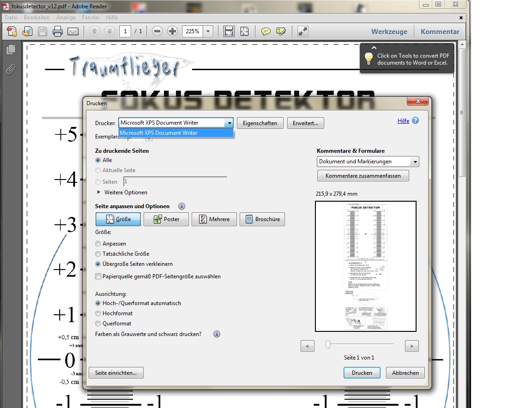This screenshot has height=408, width=532.
Task: Expand Weitere Optionen disclosure triangle
Action: (98, 192)
